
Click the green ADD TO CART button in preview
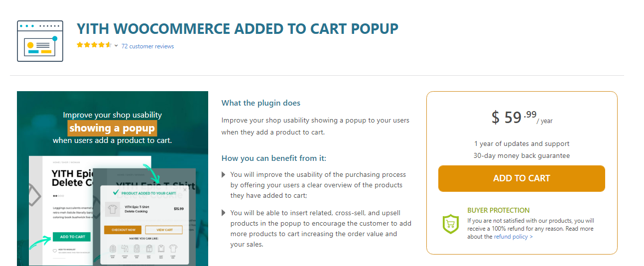point(72,237)
